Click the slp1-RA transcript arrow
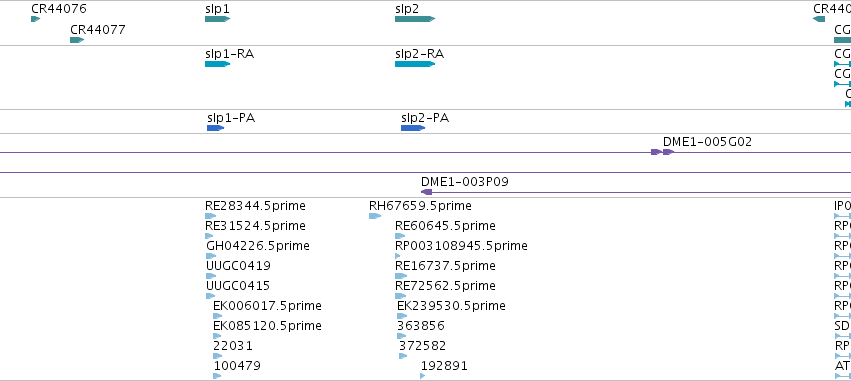This screenshot has width=851, height=381. point(218,64)
